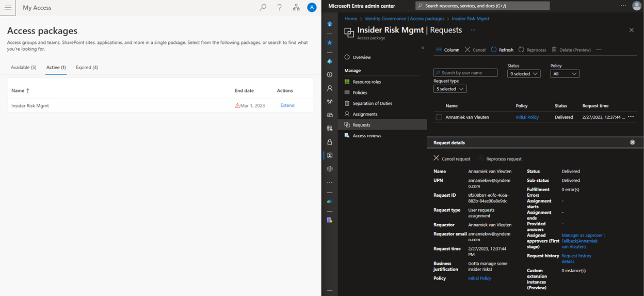Close the Request details panel
The image size is (644, 296).
pyautogui.click(x=633, y=142)
